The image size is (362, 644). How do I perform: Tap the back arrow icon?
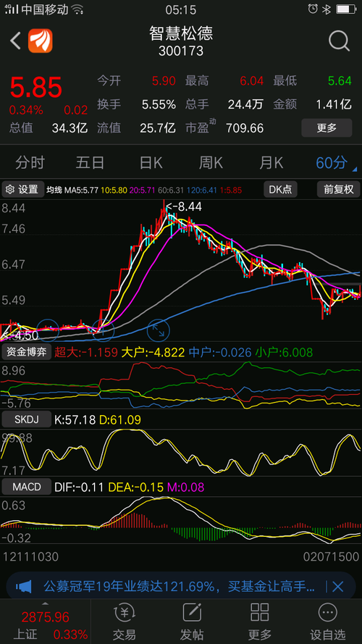coord(16,41)
